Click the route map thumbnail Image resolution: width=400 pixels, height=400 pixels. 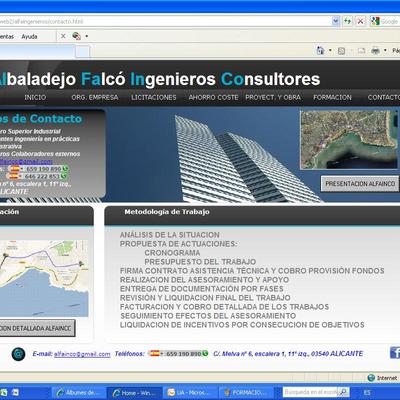(44, 278)
